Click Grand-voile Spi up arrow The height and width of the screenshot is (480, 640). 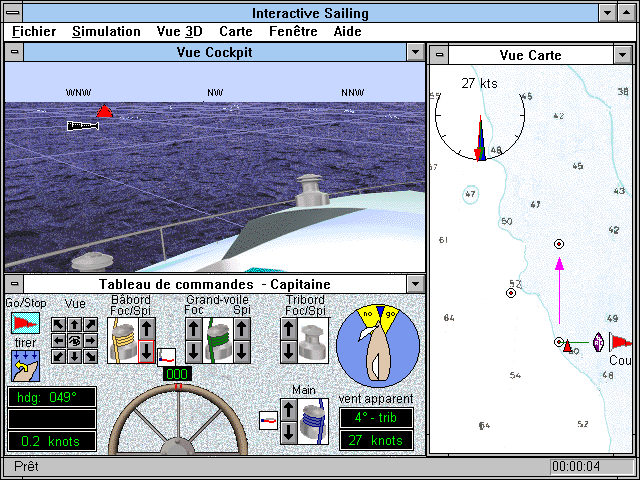(x=242, y=329)
